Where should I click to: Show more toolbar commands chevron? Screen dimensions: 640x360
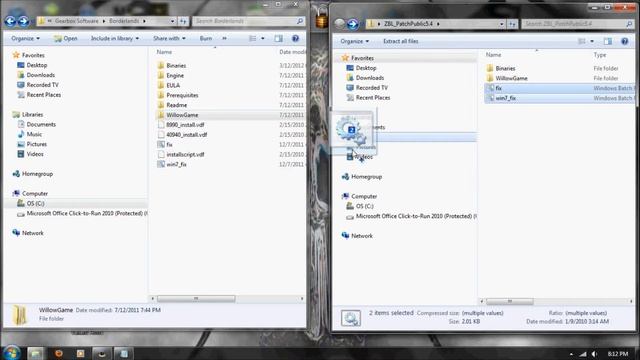(x=224, y=38)
